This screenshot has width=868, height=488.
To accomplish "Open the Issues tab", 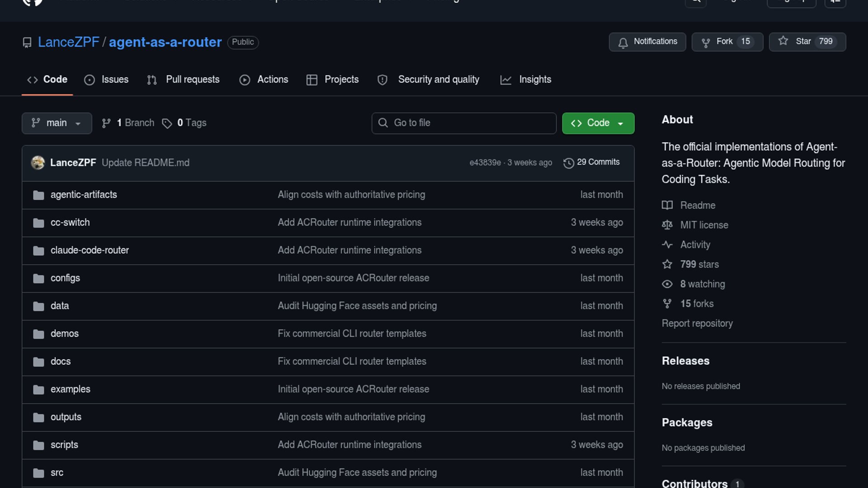I will (106, 80).
